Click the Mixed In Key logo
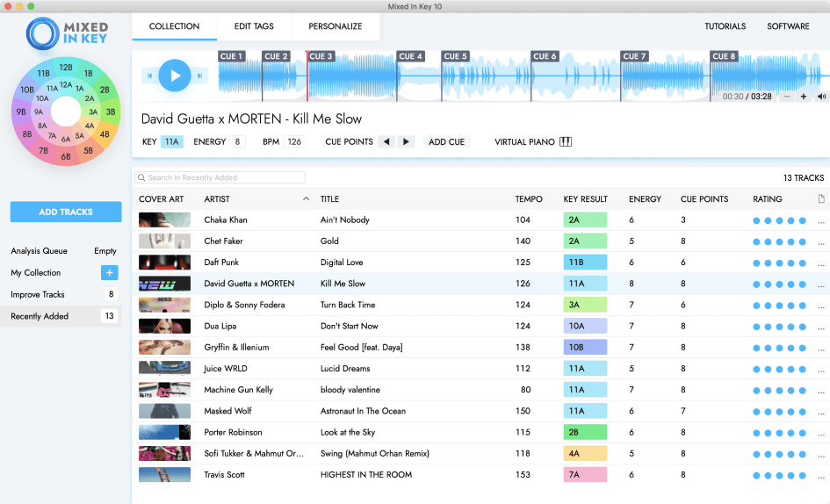This screenshot has width=830, height=504. coord(67,33)
